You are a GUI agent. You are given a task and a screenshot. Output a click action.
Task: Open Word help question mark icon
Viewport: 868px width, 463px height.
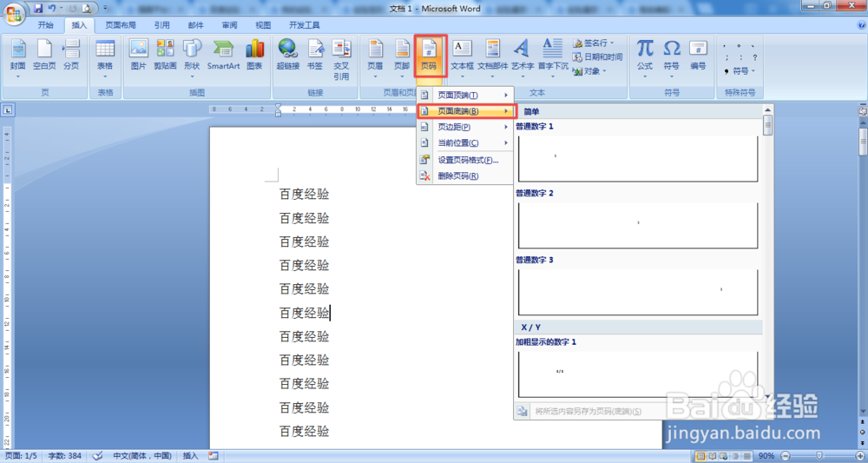tap(861, 25)
